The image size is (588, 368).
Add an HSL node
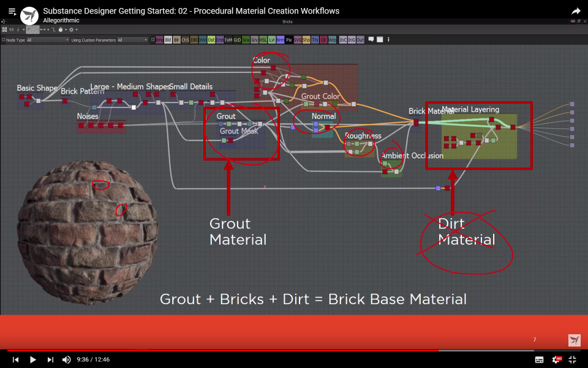[x=263, y=40]
